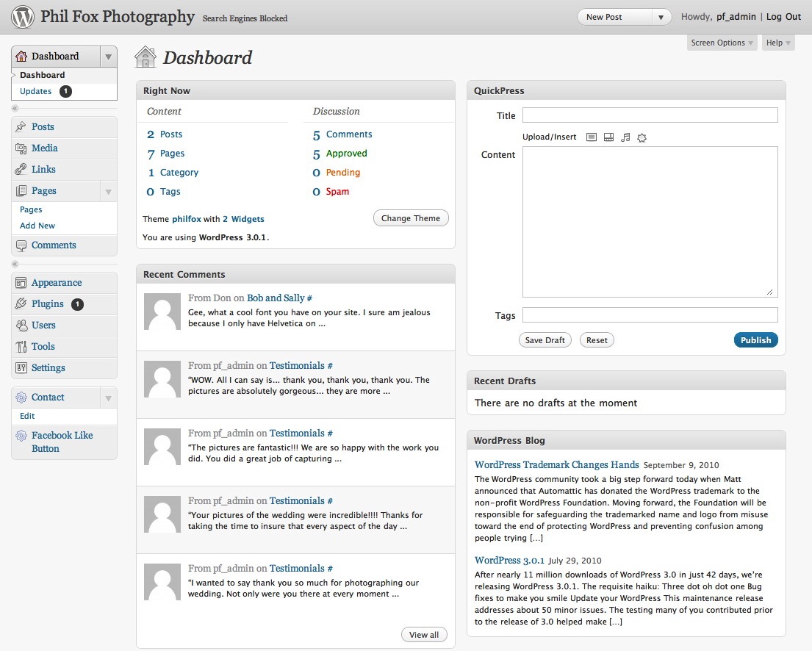Click the Phil Fox Photography site title

pyautogui.click(x=118, y=17)
